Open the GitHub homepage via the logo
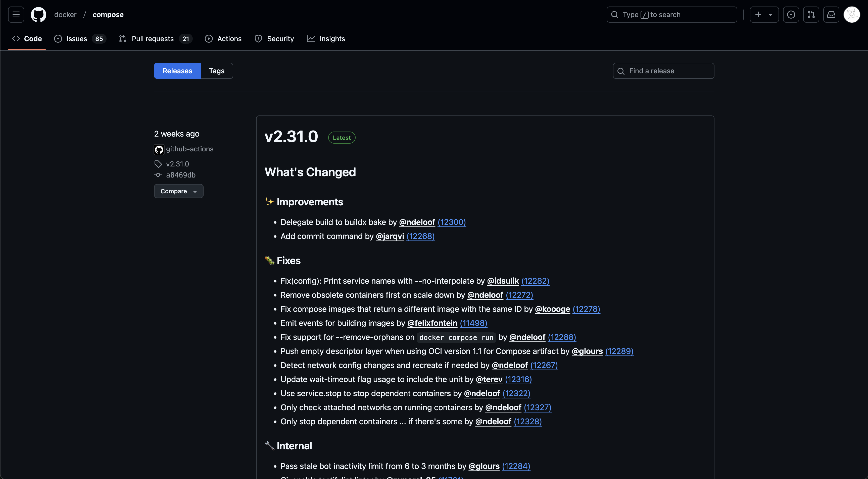This screenshot has width=868, height=479. 38,15
